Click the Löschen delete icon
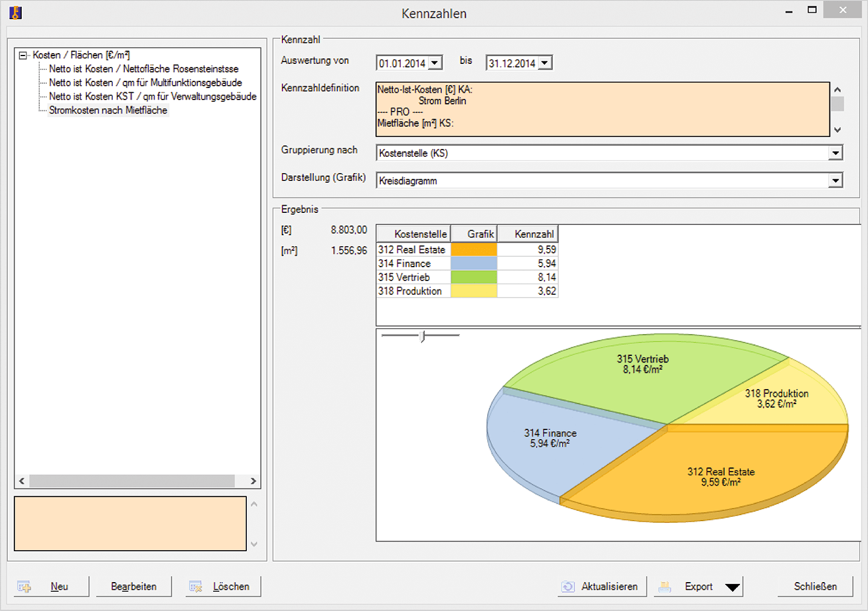The width and height of the screenshot is (868, 611). pos(196,586)
